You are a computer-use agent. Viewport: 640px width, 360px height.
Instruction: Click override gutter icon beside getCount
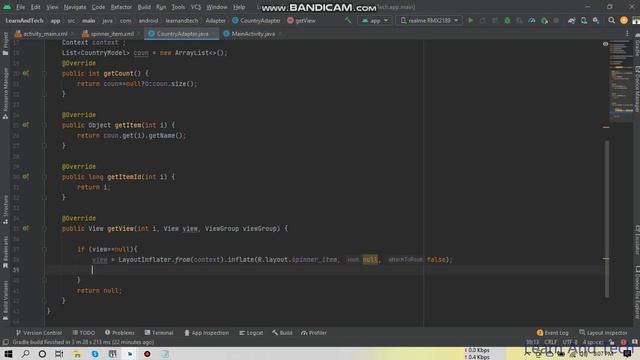pyautogui.click(x=26, y=73)
